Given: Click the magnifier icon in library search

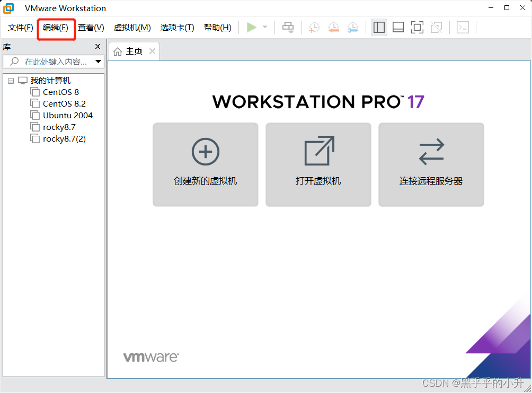Looking at the screenshot, I should click(x=14, y=62).
